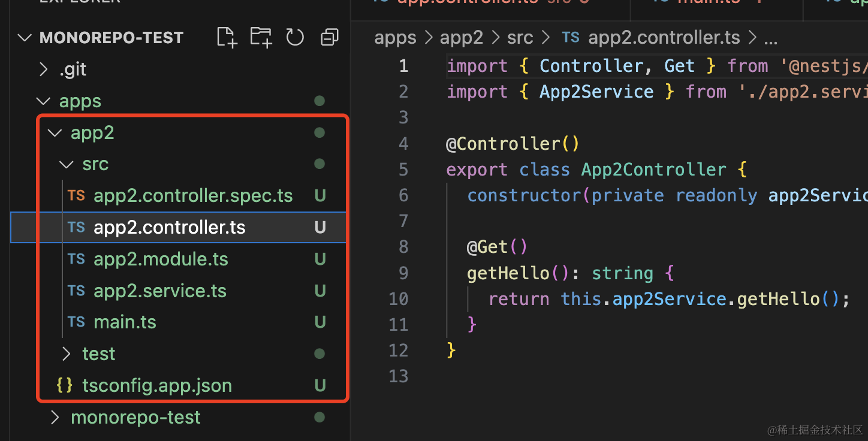Click the TS file icon in the breadcrumb

(571, 38)
